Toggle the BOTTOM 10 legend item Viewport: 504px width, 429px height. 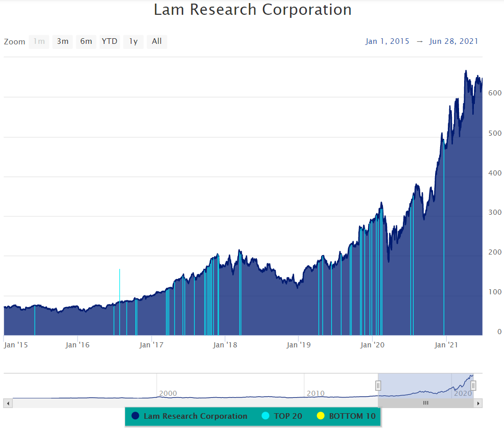point(346,416)
